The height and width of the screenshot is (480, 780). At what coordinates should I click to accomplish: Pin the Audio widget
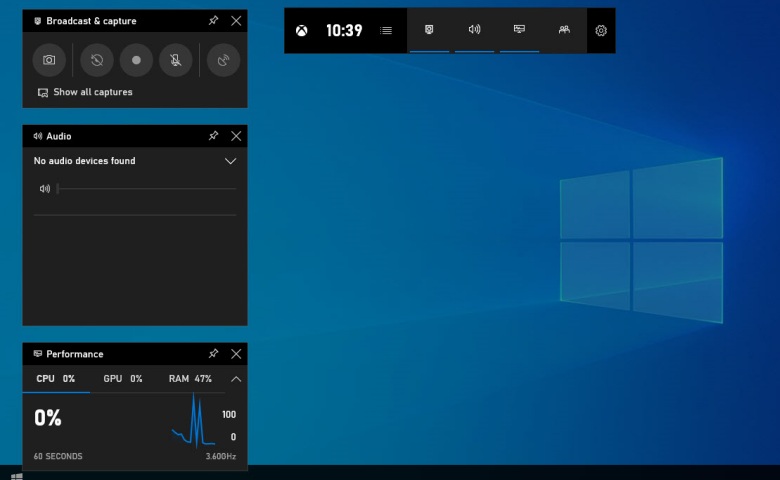click(213, 136)
